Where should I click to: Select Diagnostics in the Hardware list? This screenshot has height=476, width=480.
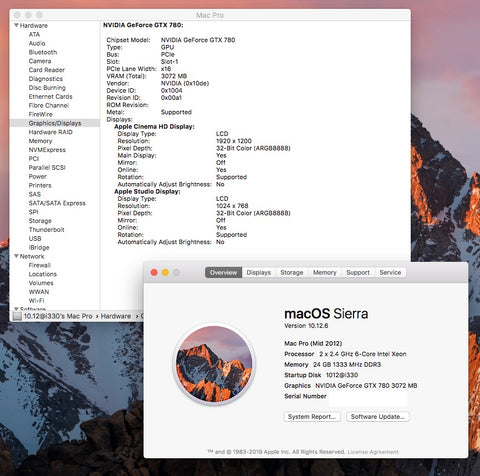(46, 79)
